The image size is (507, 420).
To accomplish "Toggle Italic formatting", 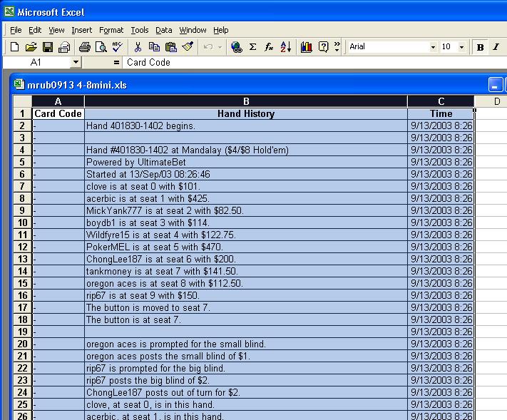I will pos(496,47).
